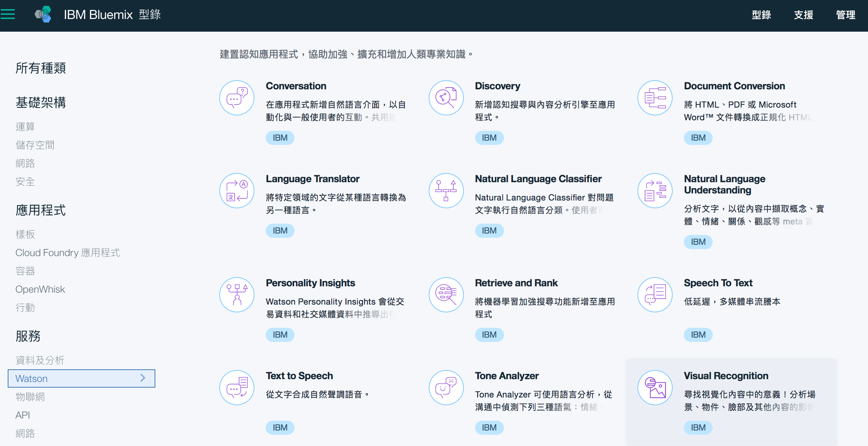Open the Personality Insights title
868x446 pixels.
click(310, 283)
